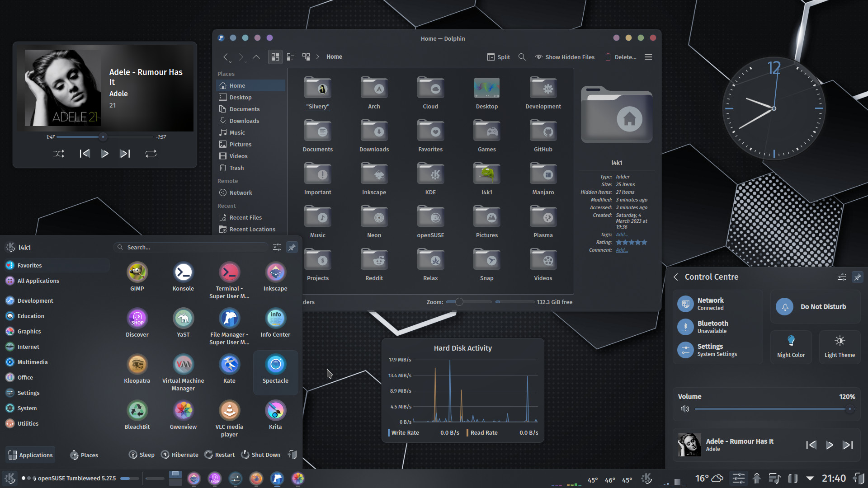Image resolution: width=868 pixels, height=488 pixels.
Task: Skip to previous track in music widget
Action: click(x=85, y=154)
